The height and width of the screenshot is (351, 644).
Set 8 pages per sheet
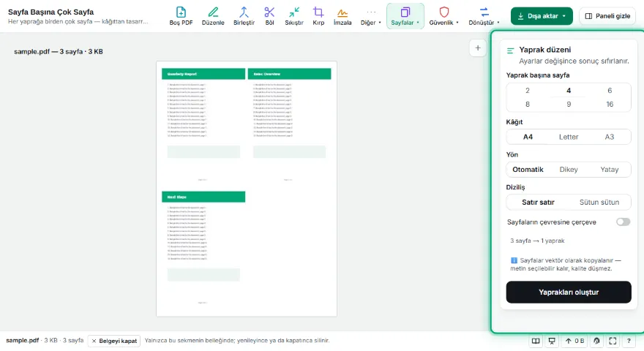[528, 105]
